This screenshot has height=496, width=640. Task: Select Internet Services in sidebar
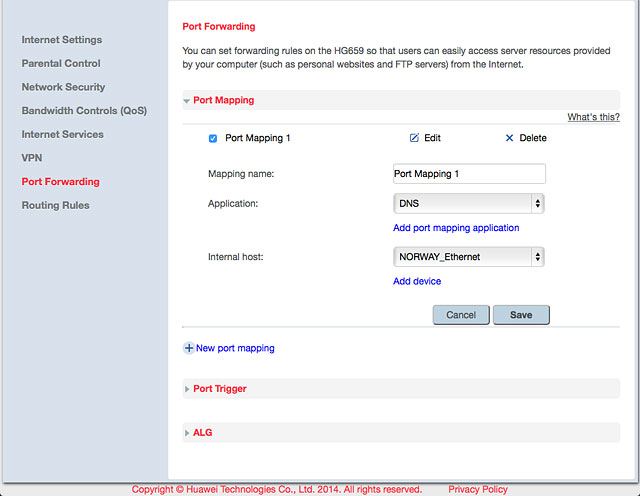pos(62,134)
